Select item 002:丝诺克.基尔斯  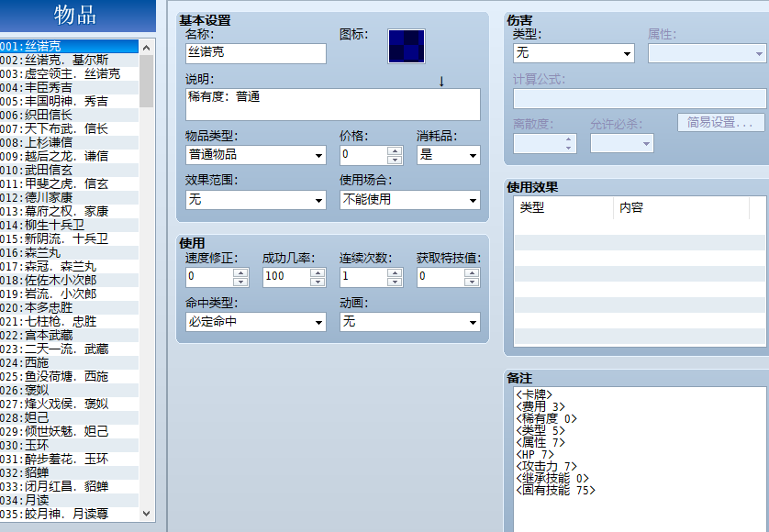point(69,60)
